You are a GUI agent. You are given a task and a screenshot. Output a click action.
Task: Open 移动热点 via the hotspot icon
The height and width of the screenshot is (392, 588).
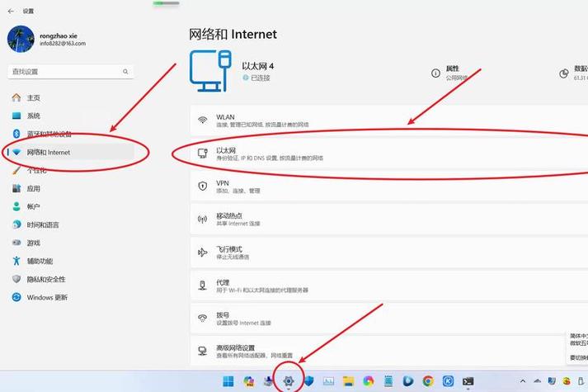click(203, 219)
